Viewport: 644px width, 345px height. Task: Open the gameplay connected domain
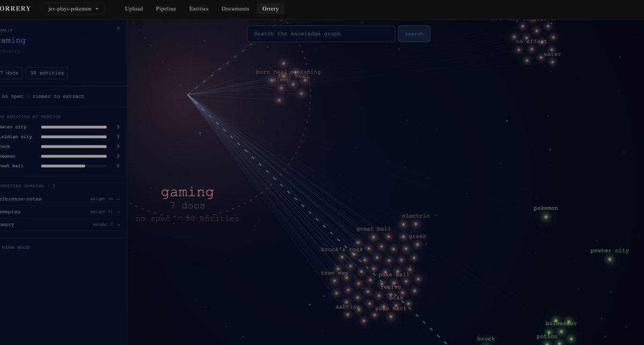60,212
